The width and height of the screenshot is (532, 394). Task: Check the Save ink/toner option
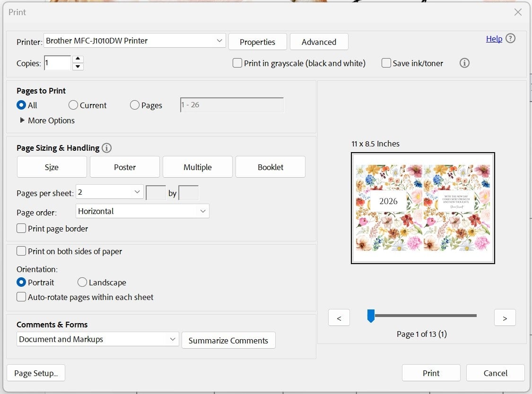pos(386,62)
